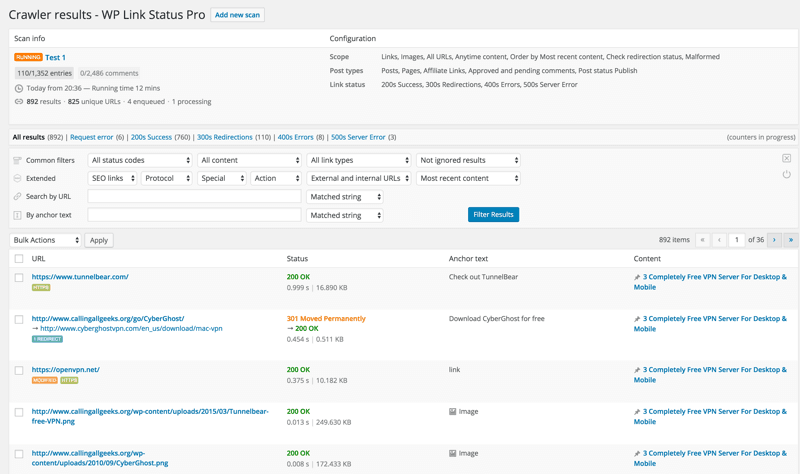Open the https://www.tunnelbear.com/ link
Screen dimensions: 800x474
tap(80, 277)
